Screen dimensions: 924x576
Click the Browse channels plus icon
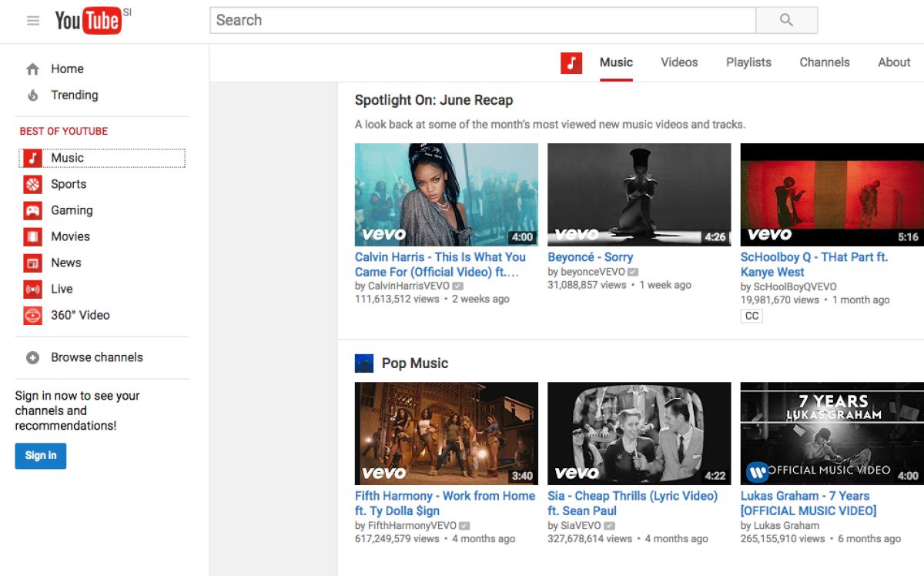[x=32, y=357]
